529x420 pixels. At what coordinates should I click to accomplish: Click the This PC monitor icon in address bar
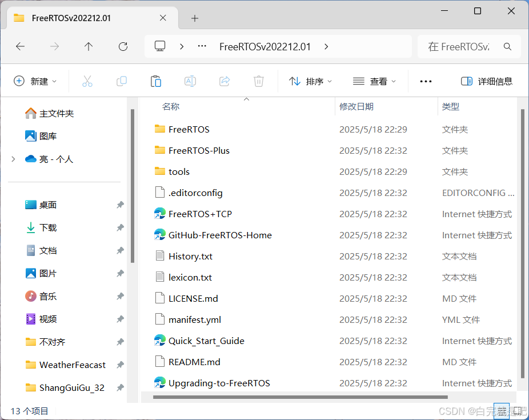point(160,46)
